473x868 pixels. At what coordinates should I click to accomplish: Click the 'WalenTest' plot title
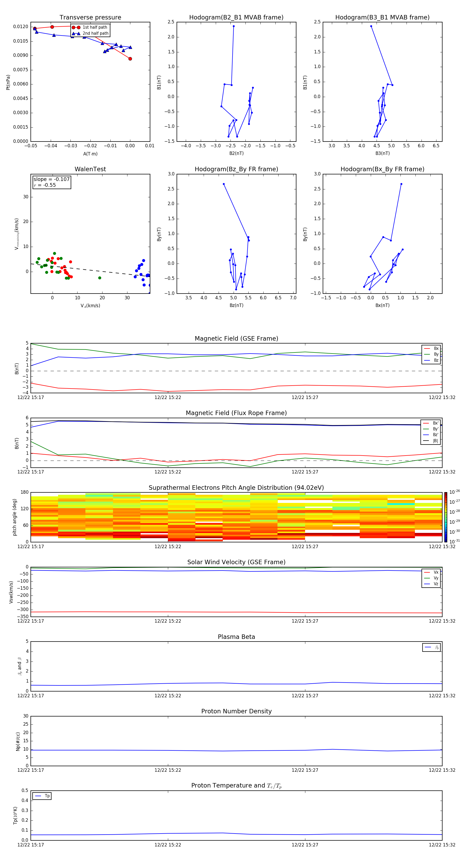pyautogui.click(x=90, y=169)
